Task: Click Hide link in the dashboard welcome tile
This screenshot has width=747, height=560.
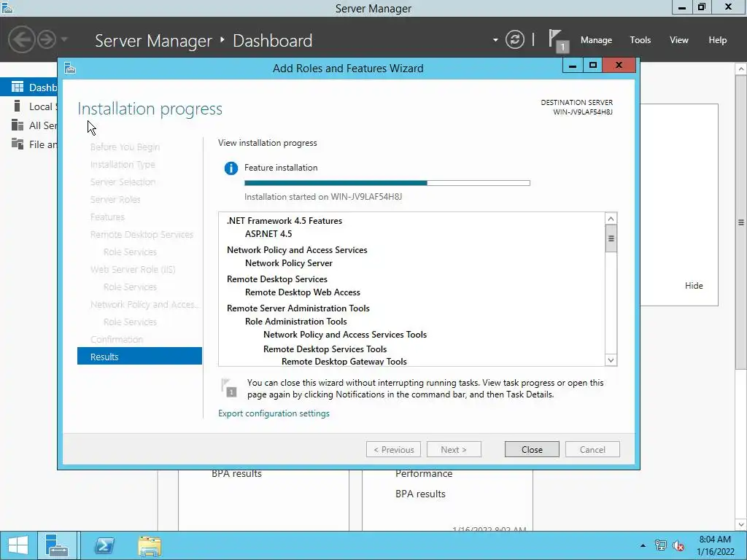Action: [694, 286]
